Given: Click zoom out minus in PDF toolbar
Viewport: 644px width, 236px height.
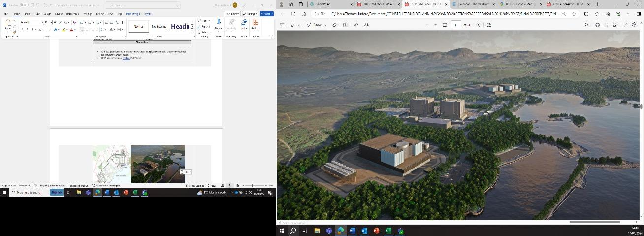Looking at the screenshot, I should tap(427, 25).
